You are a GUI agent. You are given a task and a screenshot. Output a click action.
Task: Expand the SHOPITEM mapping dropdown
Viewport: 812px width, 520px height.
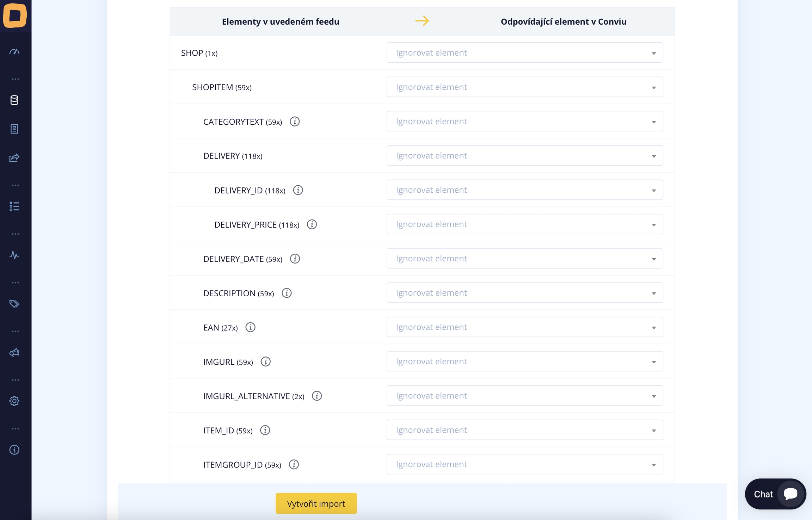tap(524, 87)
